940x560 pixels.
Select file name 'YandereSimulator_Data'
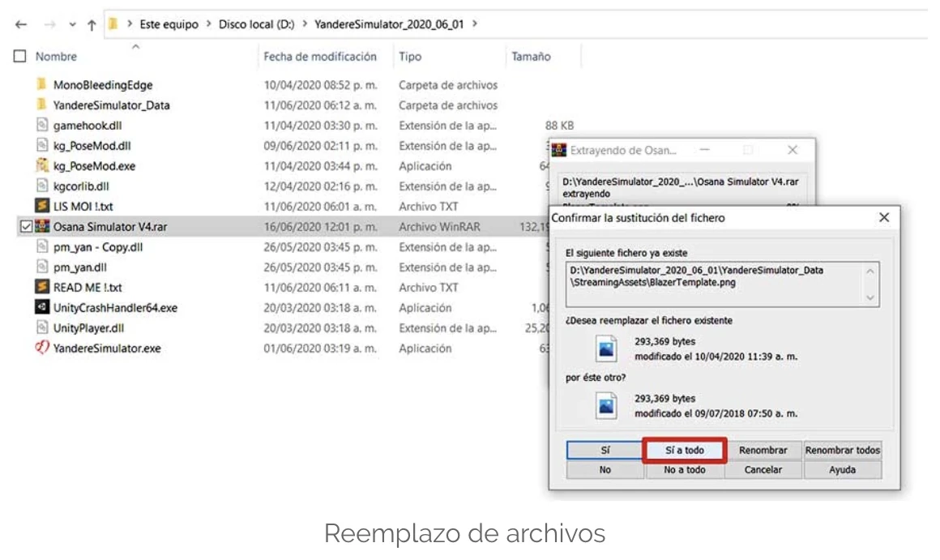click(112, 105)
